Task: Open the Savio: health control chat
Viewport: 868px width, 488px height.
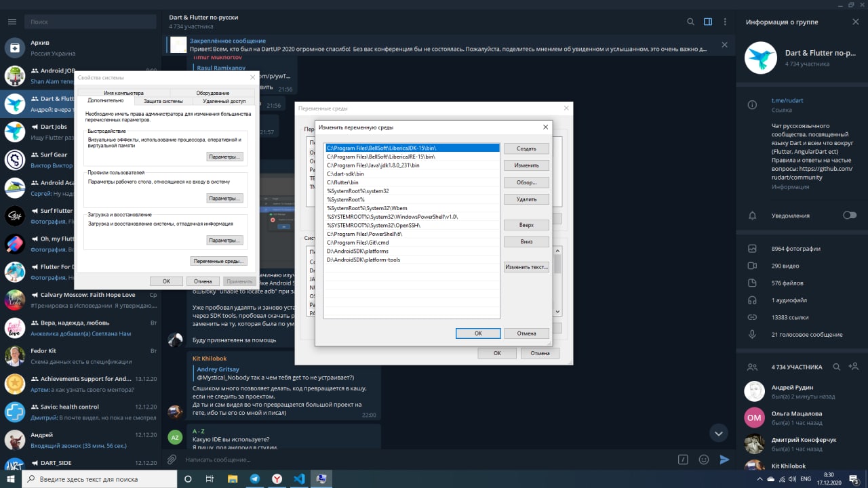Action: tap(80, 412)
